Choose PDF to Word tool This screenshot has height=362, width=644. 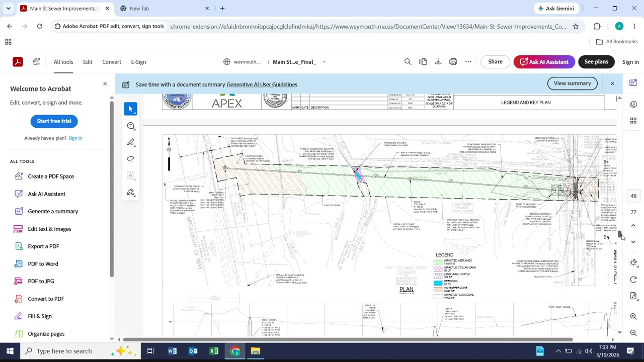43,263
